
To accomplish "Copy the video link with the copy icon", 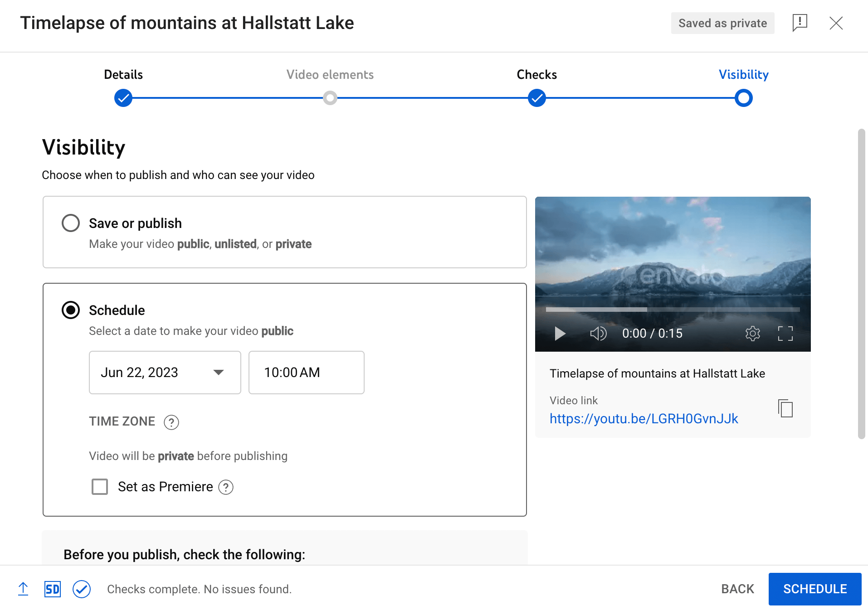I will click(785, 408).
